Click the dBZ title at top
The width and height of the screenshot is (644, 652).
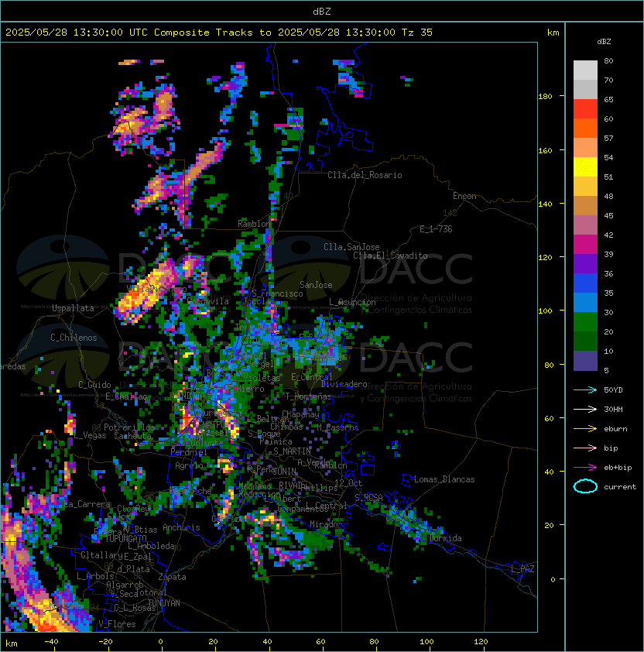pos(322,12)
